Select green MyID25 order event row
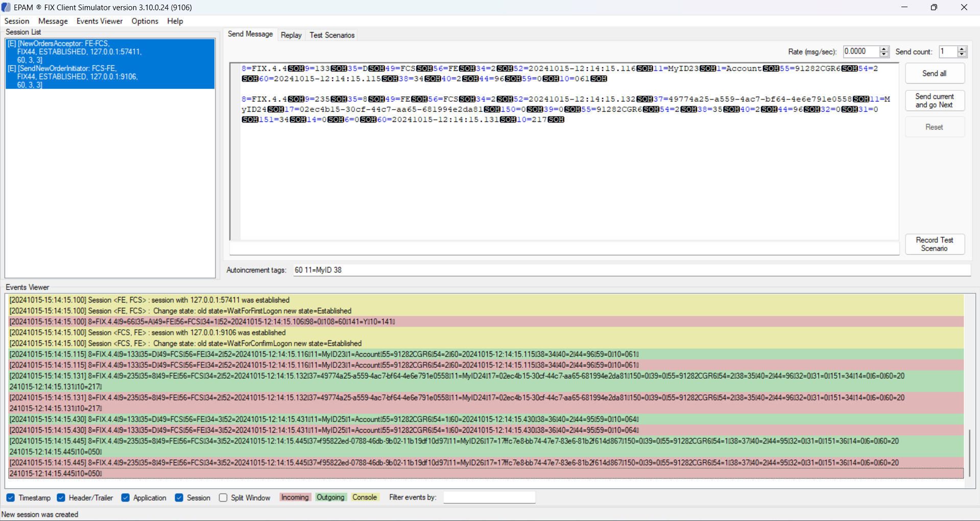Viewport: 980px width, 521px height. pyautogui.click(x=485, y=419)
